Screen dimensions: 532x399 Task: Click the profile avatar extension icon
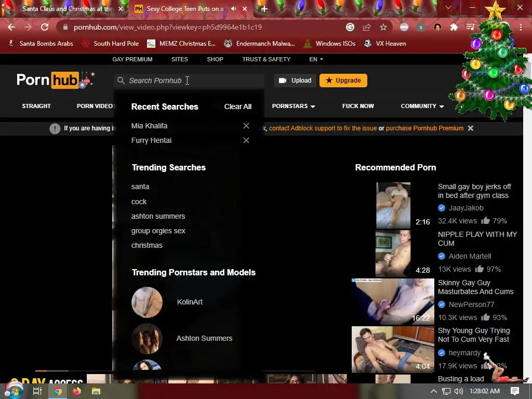[437, 27]
